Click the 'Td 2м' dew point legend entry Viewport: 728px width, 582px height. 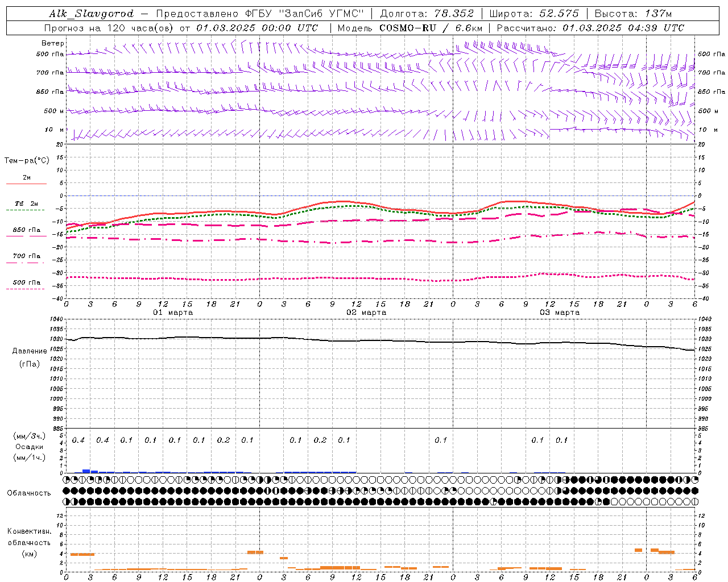[27, 203]
